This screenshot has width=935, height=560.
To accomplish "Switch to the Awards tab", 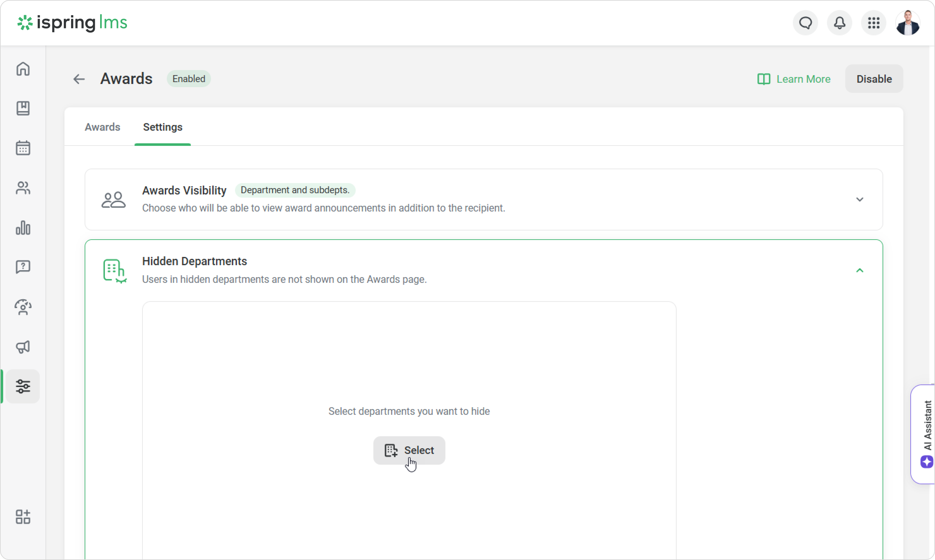I will 102,127.
